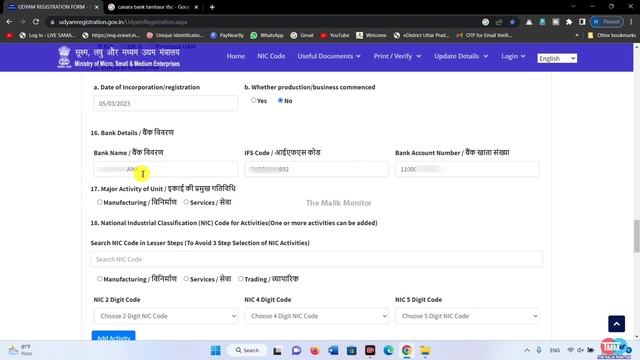This screenshot has height=360, width=640.
Task: Open Microsoft Edge from taskbar
Action: [388, 350]
